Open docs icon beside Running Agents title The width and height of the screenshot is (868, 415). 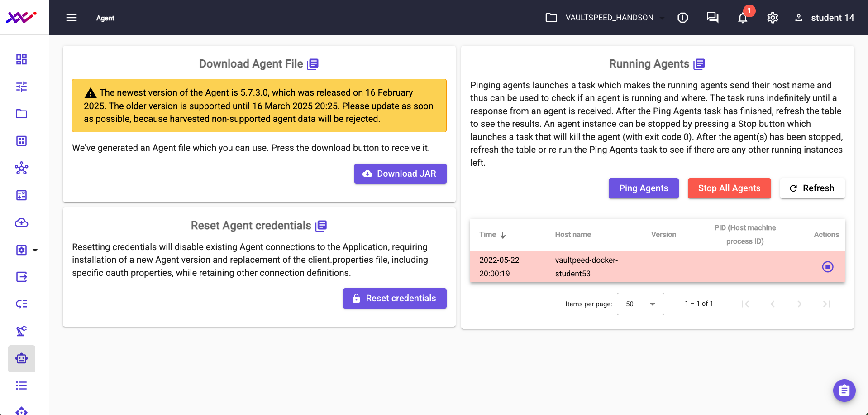699,64
